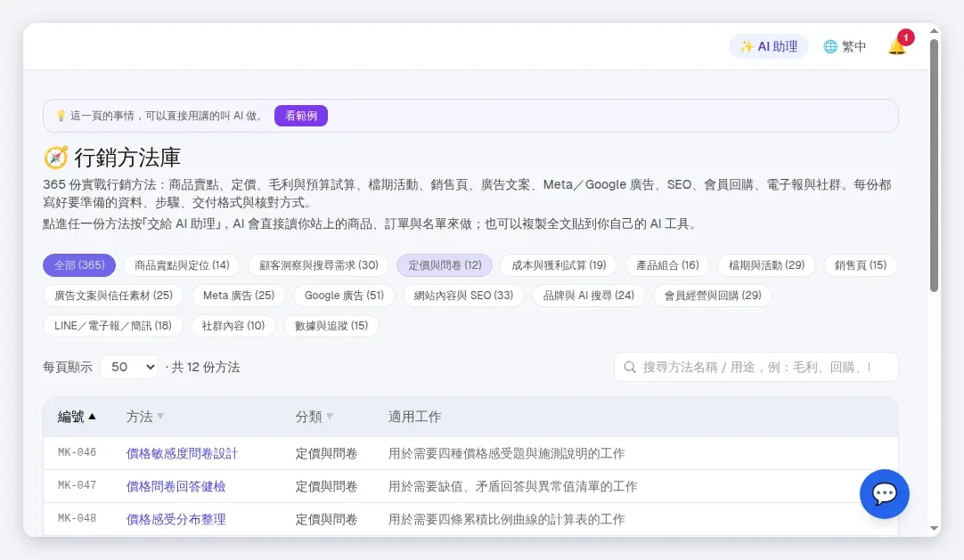Click 定價與問卷 category in MK-046 row
The height and width of the screenshot is (560, 964).
tap(326, 454)
